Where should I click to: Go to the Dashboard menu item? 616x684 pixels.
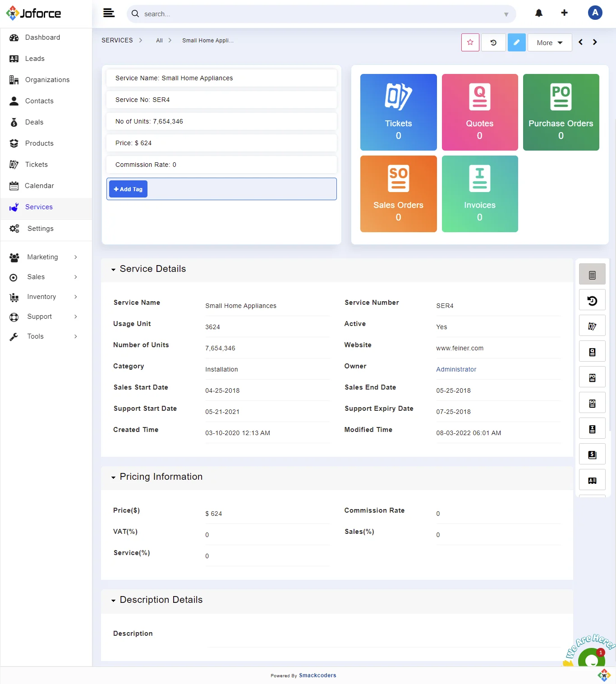click(x=42, y=37)
